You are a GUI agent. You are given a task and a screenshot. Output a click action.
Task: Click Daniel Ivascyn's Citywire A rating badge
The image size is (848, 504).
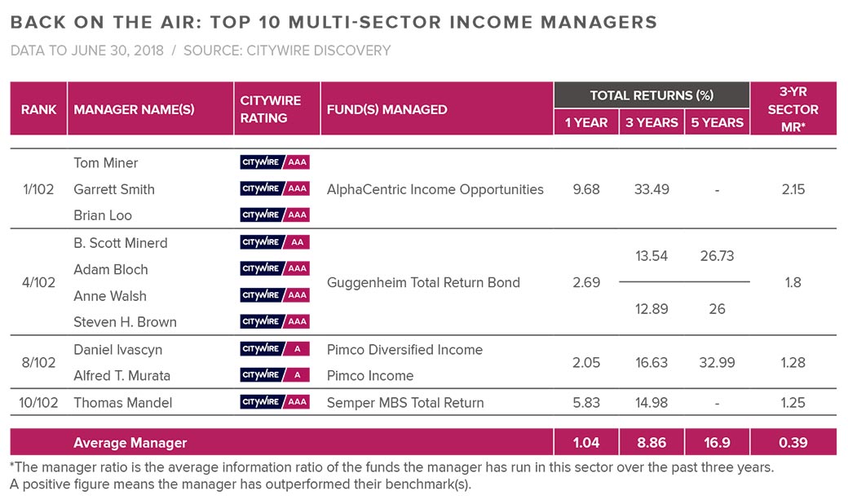click(x=275, y=349)
